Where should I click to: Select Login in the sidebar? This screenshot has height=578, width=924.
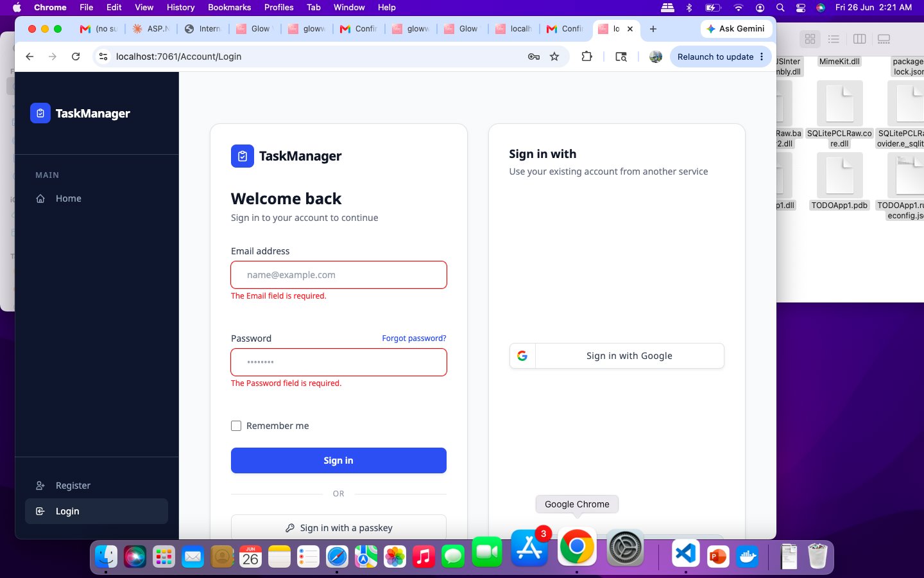click(x=96, y=511)
